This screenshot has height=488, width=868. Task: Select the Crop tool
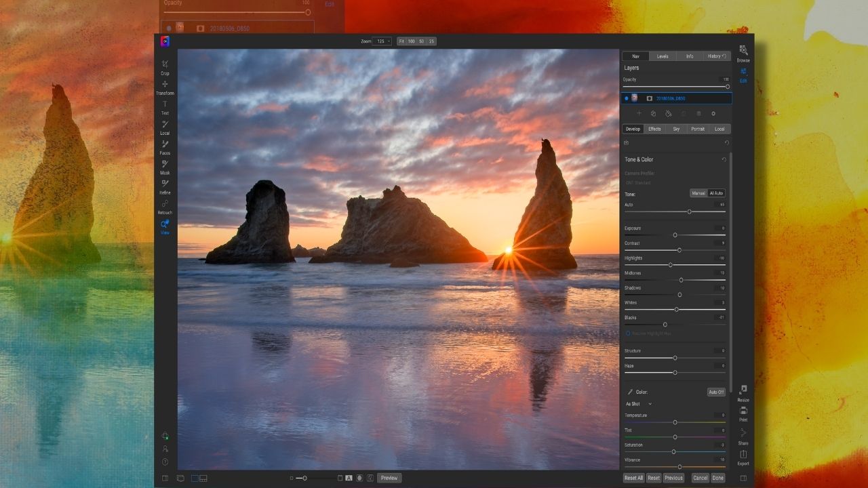tap(165, 66)
